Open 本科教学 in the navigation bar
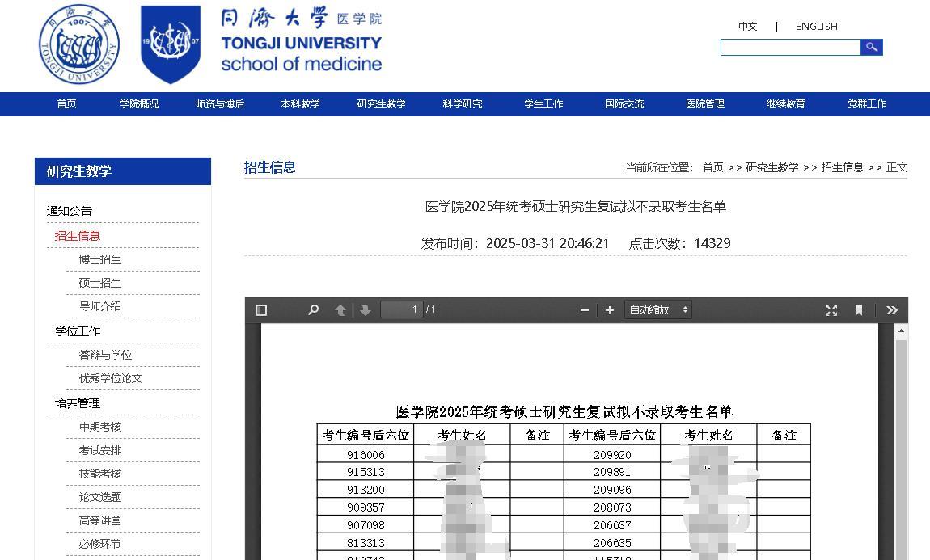This screenshot has height=560, width=930. click(x=300, y=103)
